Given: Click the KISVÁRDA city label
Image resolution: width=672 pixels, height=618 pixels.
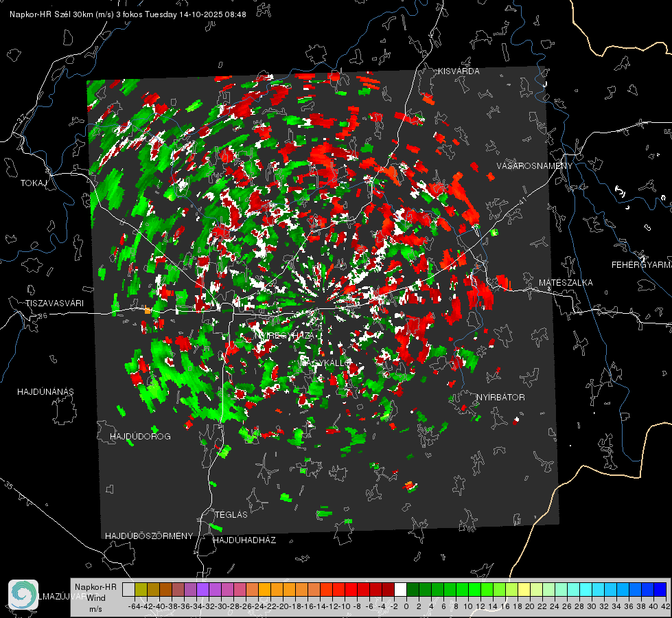Looking at the screenshot, I should [459, 71].
